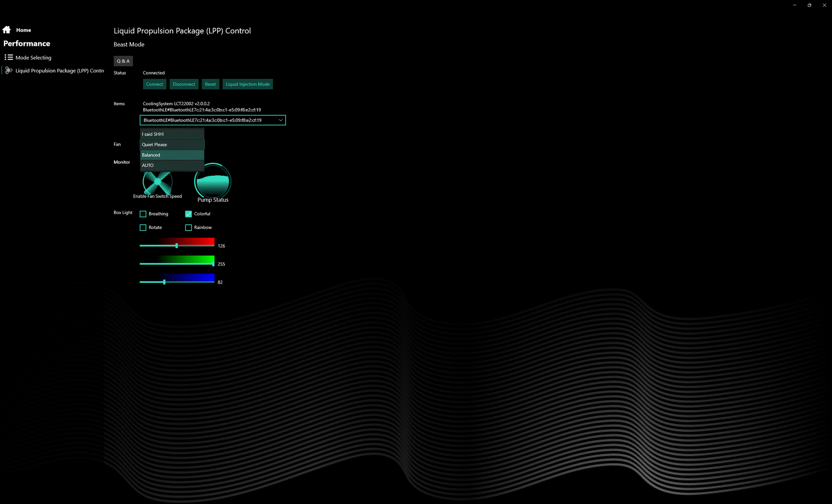This screenshot has width=832, height=504.
Task: Click the LPP Control fan sidebar icon
Action: pos(9,70)
